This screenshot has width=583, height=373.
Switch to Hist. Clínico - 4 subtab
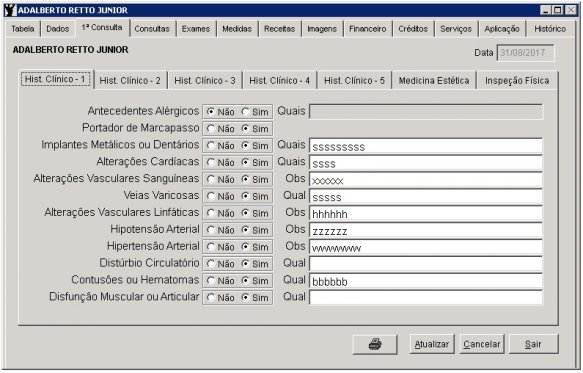point(280,81)
